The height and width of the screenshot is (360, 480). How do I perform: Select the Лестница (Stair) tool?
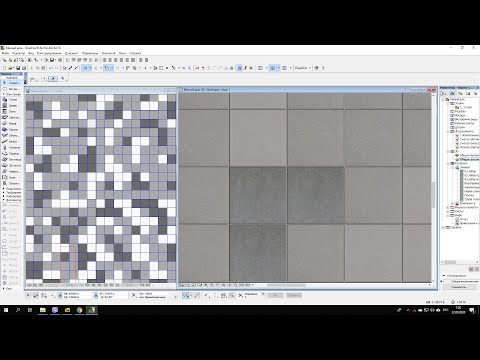(x=11, y=159)
